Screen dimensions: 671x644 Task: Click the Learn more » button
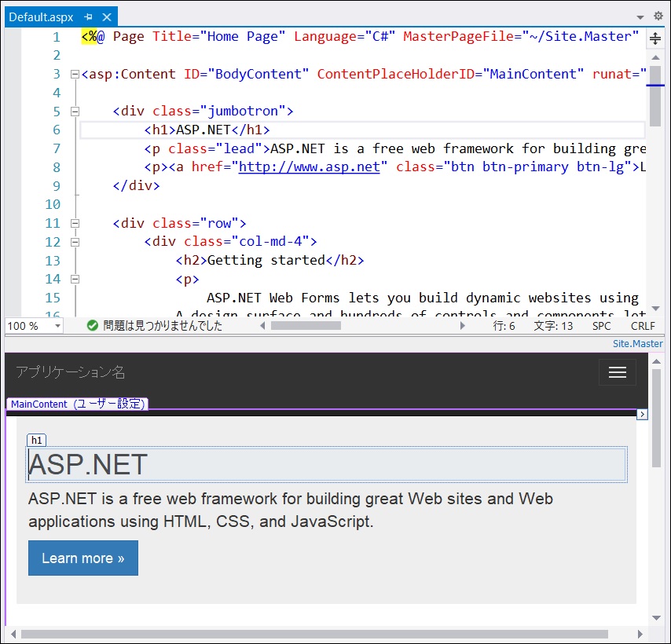(83, 558)
